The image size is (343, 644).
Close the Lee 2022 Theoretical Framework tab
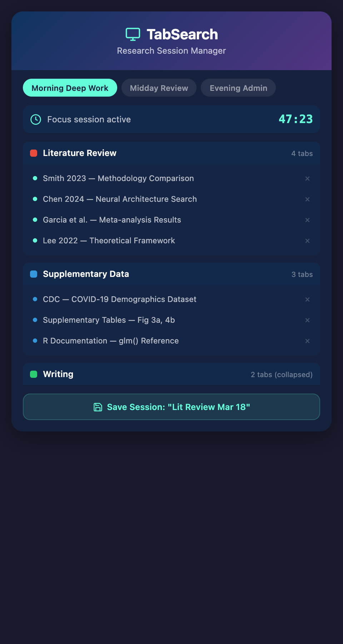[307, 241]
